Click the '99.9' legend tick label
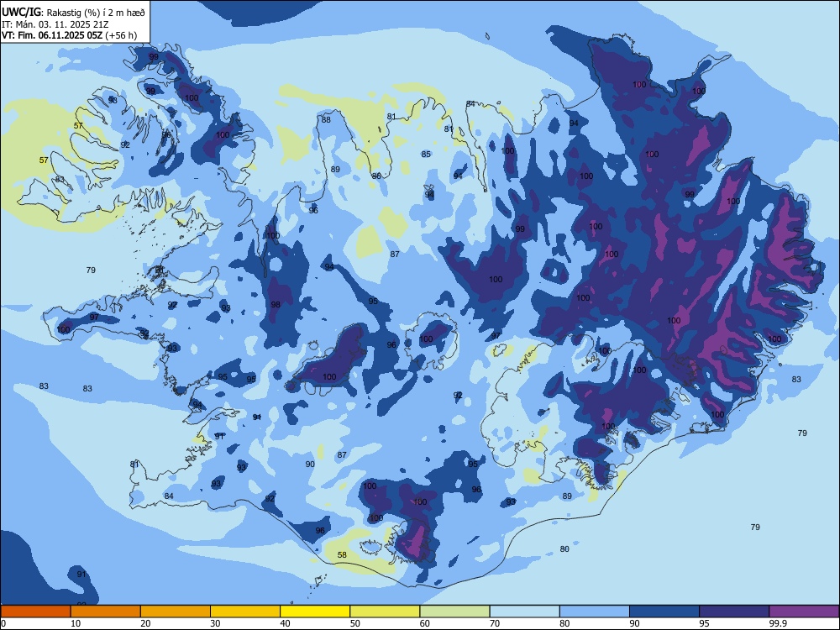The image size is (840, 630). (778, 623)
